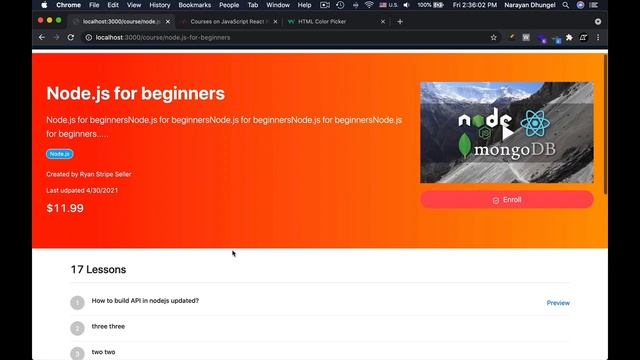Click the screen recording menu bar icon

pyautogui.click(x=324, y=5)
